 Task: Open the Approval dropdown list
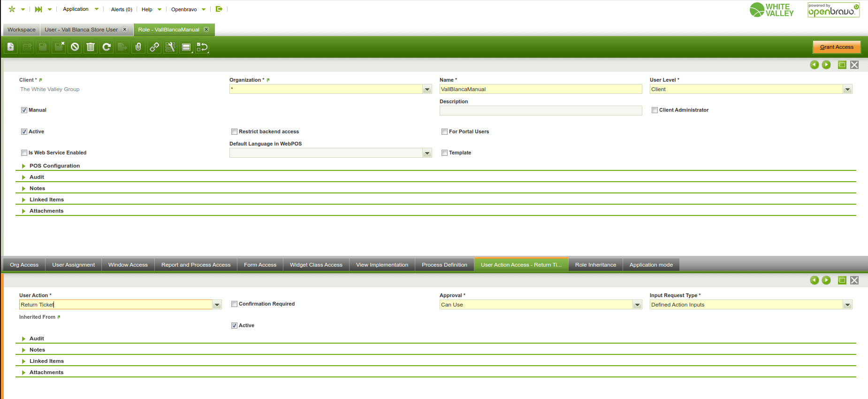coord(637,305)
